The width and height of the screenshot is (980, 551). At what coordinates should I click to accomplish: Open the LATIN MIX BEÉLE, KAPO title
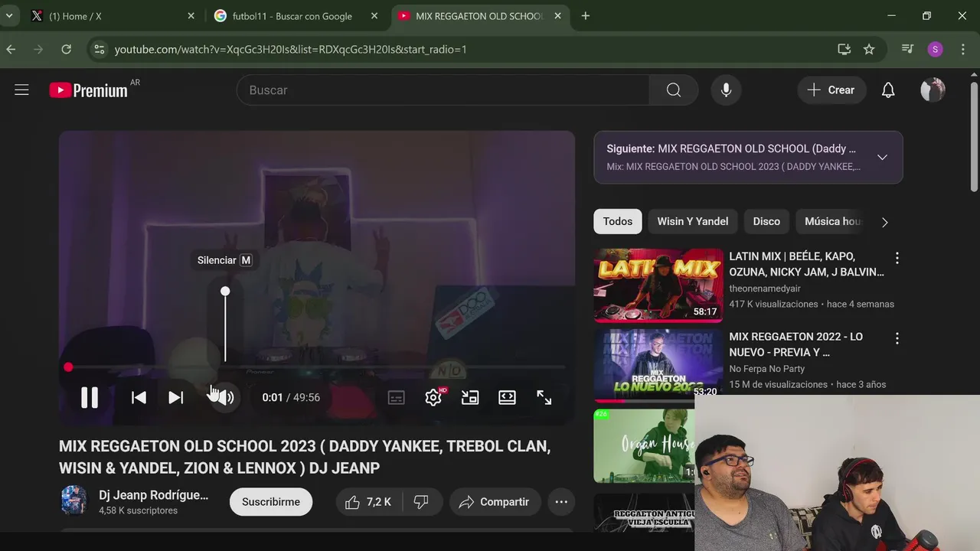806,264
